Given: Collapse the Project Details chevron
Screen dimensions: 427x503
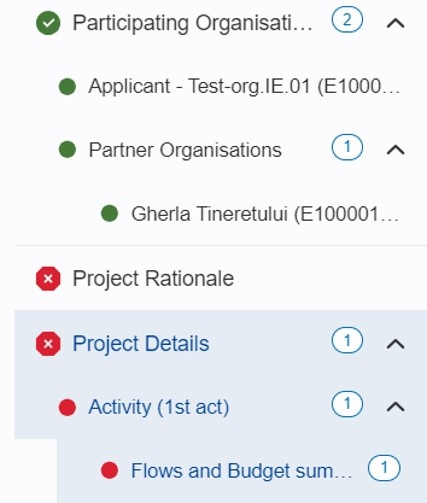Looking at the screenshot, I should pyautogui.click(x=395, y=344).
